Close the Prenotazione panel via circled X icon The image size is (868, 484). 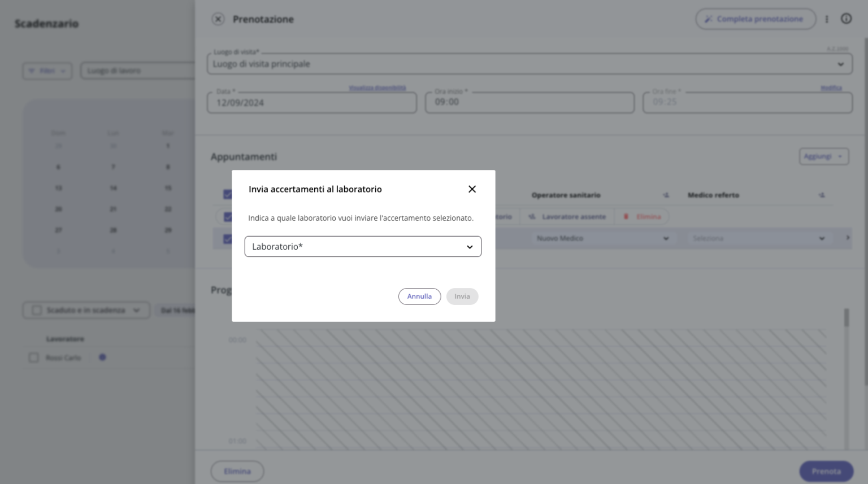coord(218,19)
